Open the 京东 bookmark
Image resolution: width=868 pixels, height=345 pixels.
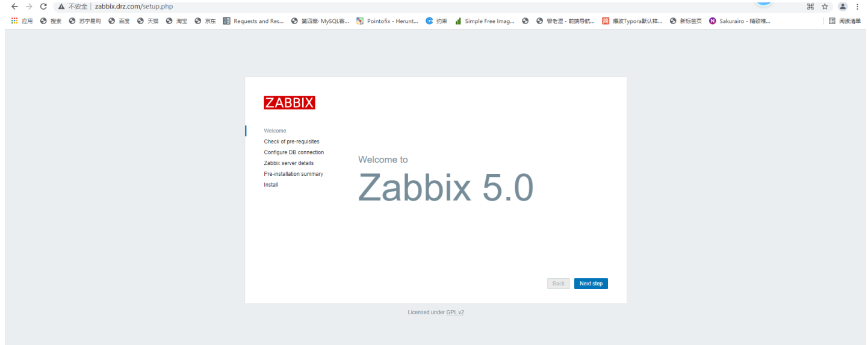205,21
